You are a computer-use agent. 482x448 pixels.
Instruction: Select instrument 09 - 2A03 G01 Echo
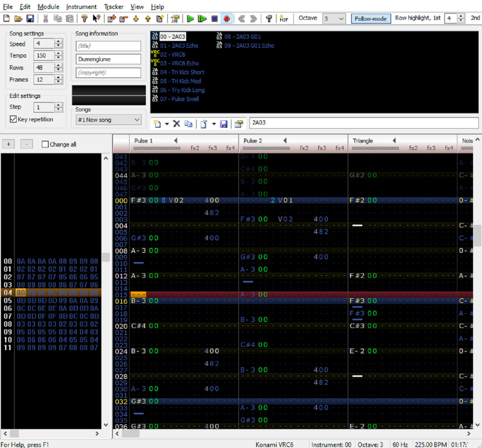point(249,45)
